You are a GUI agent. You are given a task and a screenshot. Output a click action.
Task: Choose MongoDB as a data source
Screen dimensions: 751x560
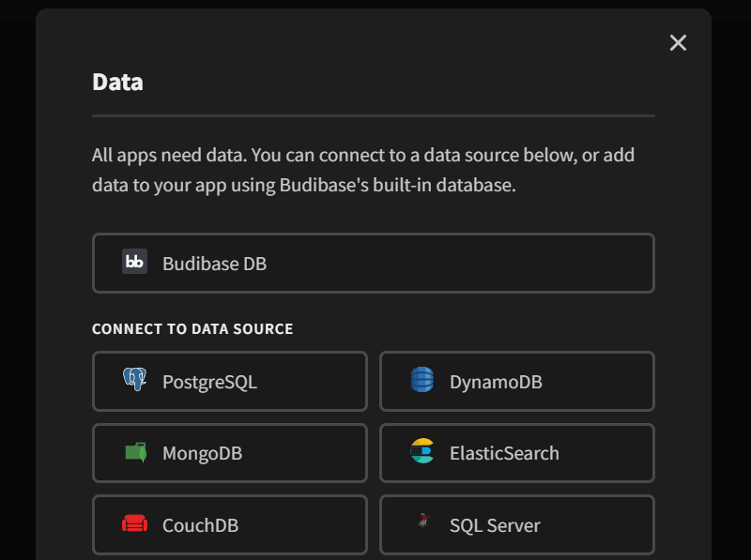229,453
